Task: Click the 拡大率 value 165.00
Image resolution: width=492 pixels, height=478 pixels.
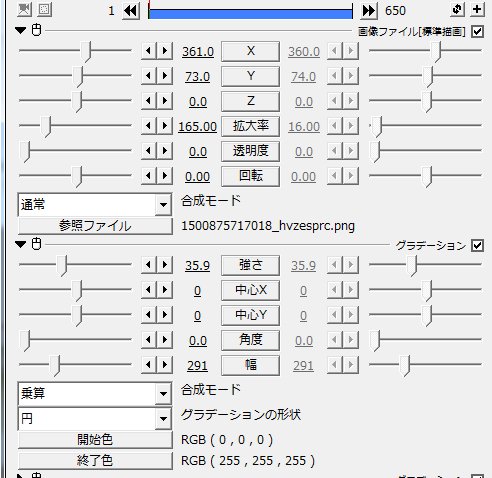Action: [197, 127]
